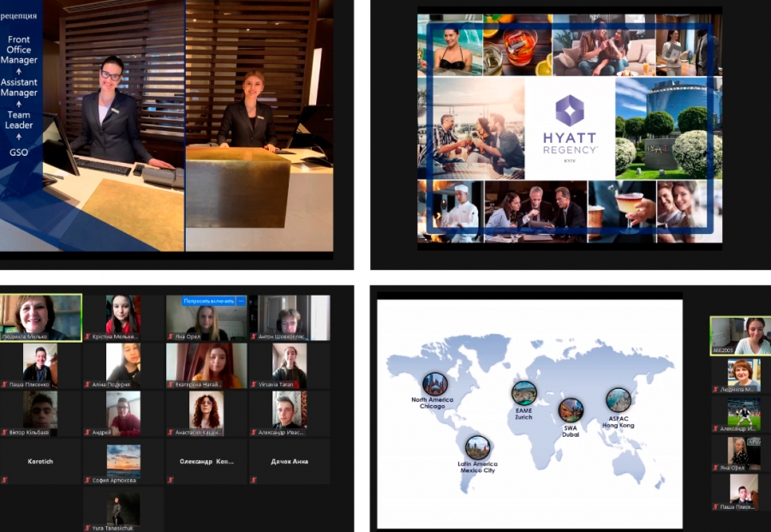This screenshot has height=532, width=771.
Task: Click muted mic icon beside София Артюхова
Action: [x=87, y=480]
